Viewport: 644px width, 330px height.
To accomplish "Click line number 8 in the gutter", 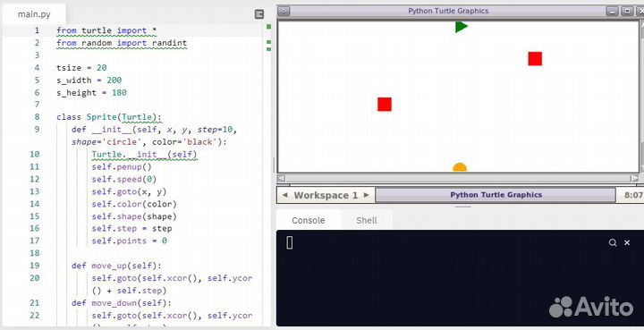I will [x=37, y=117].
